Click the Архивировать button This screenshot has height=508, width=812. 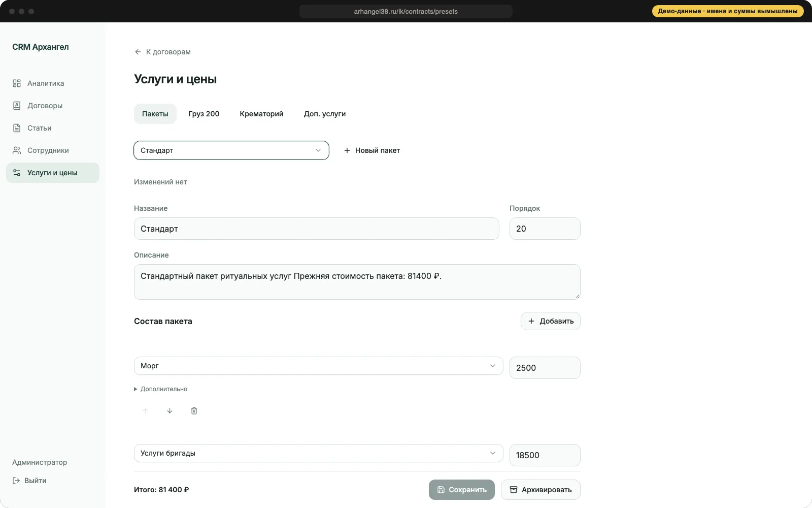coord(540,490)
